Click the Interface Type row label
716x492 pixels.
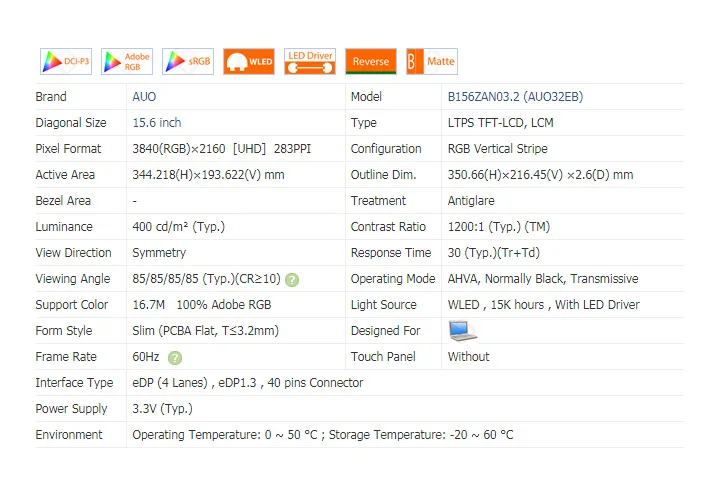74,383
